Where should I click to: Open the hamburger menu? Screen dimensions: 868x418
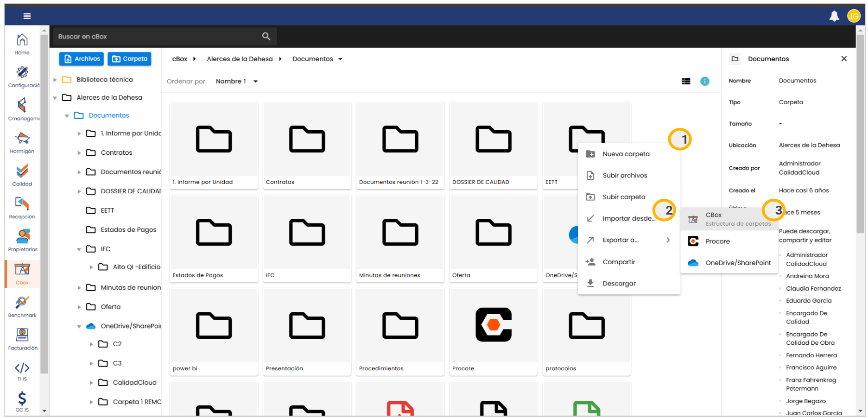pos(27,16)
